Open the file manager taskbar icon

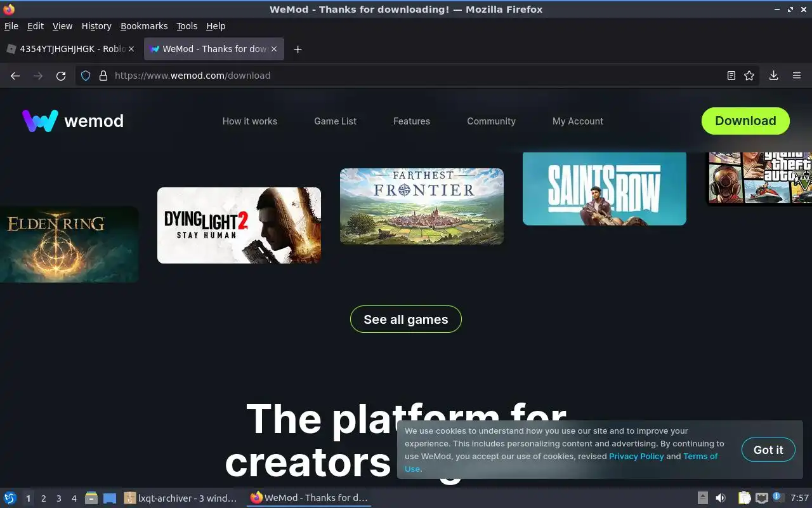click(91, 498)
